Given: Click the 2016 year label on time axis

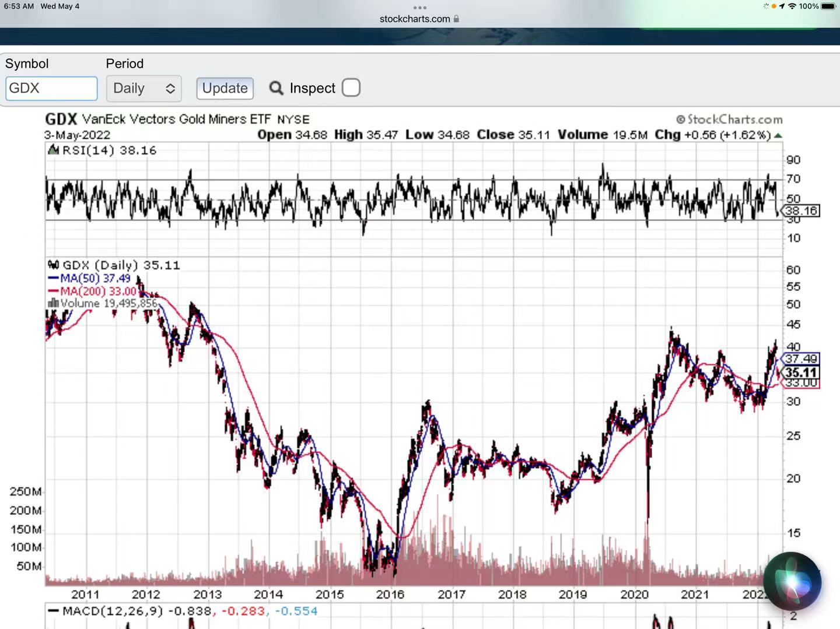Looking at the screenshot, I should tap(390, 595).
